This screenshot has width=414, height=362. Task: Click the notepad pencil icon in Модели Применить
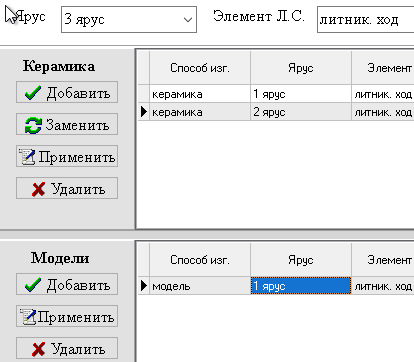click(27, 317)
